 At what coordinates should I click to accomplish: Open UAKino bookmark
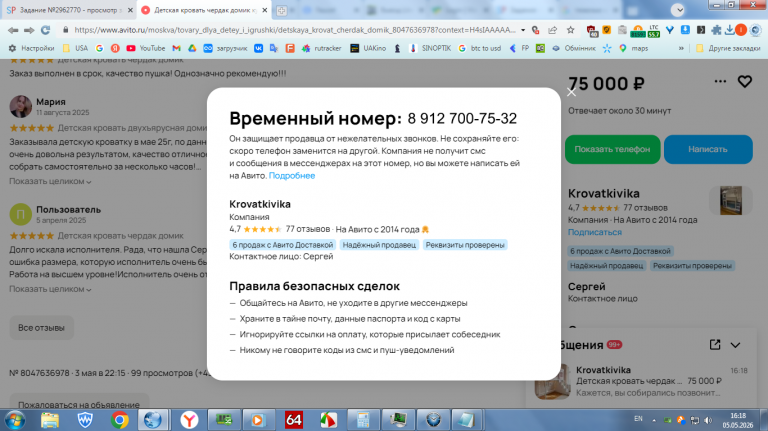(x=368, y=48)
